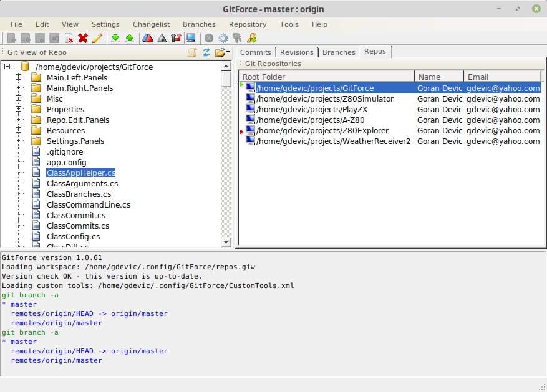Open the Help menu
The image size is (547, 392).
[x=319, y=24]
